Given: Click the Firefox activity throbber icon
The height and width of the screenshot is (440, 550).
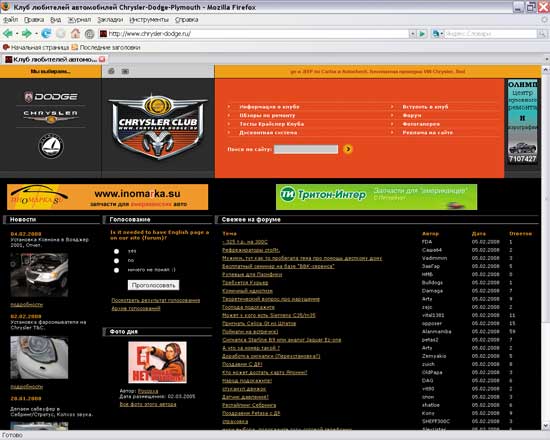Looking at the screenshot, I should [x=545, y=20].
